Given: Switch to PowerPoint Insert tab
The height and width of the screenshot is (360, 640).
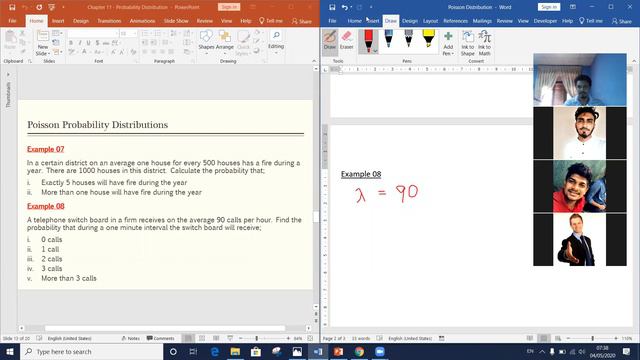Looking at the screenshot, I should 58,21.
